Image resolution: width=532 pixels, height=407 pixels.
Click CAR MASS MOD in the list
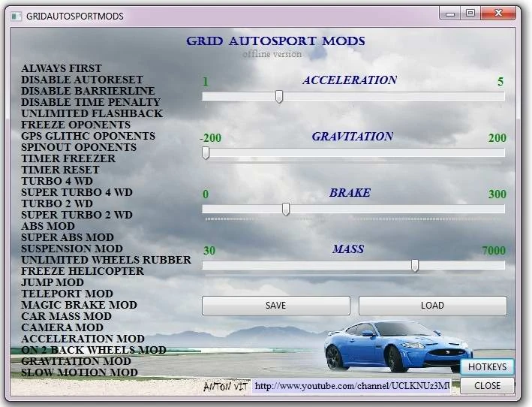[x=67, y=315]
